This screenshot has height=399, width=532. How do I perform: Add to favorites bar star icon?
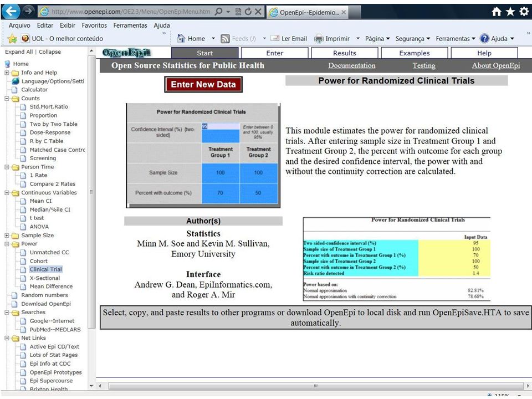[x=12, y=39]
